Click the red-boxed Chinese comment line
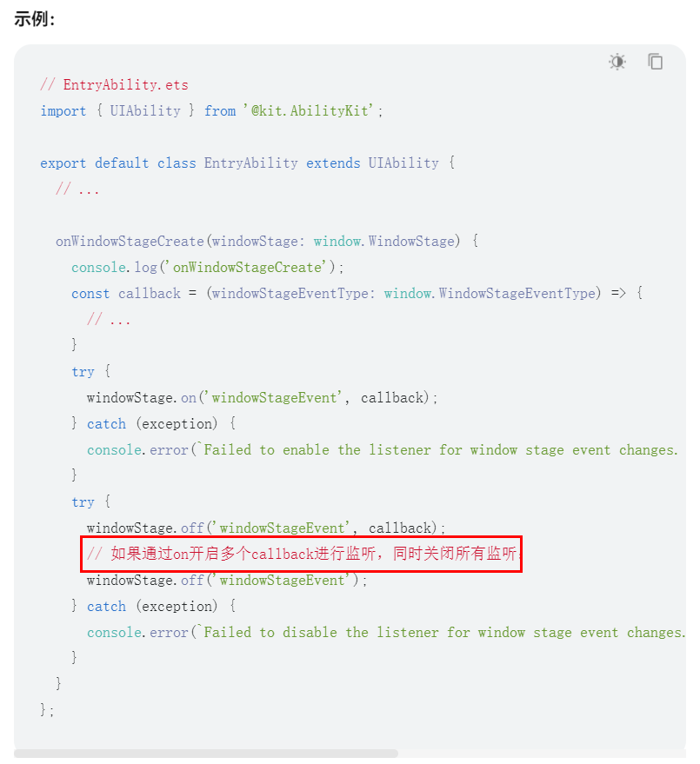 point(301,554)
